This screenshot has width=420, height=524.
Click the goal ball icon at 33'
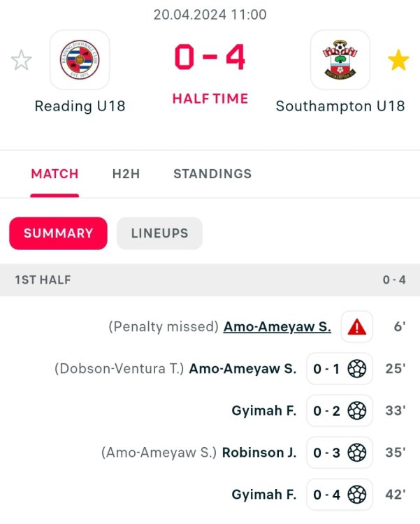(x=356, y=411)
